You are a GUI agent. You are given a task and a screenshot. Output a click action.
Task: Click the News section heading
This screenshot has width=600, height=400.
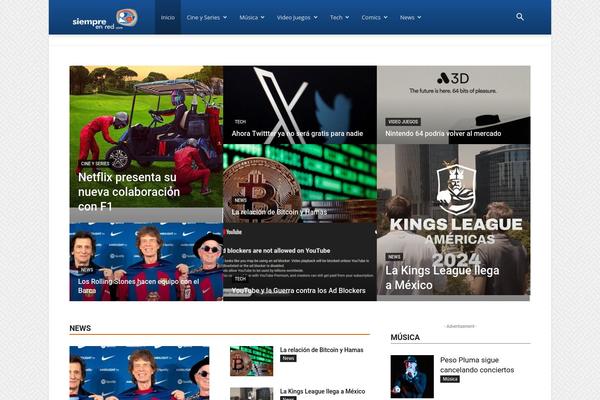[x=80, y=328]
